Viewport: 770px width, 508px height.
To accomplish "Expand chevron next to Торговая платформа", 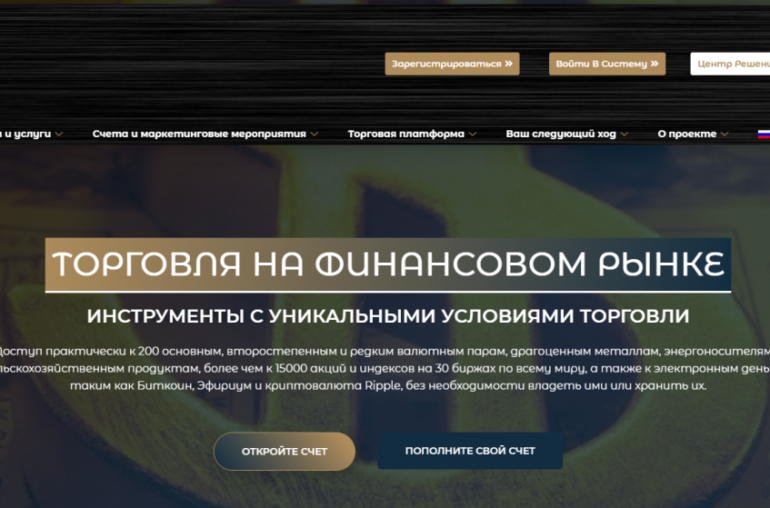I will [x=472, y=134].
